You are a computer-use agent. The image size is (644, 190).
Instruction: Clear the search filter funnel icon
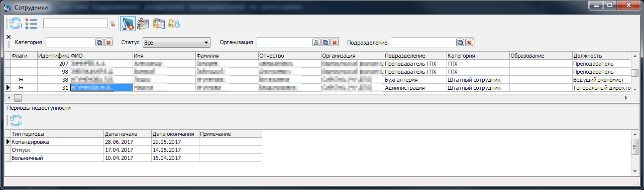tap(113, 24)
